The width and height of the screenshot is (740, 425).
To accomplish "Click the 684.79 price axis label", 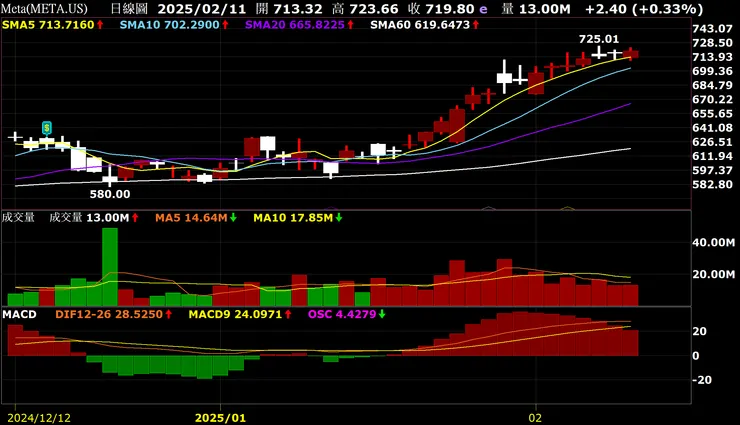I will (713, 85).
